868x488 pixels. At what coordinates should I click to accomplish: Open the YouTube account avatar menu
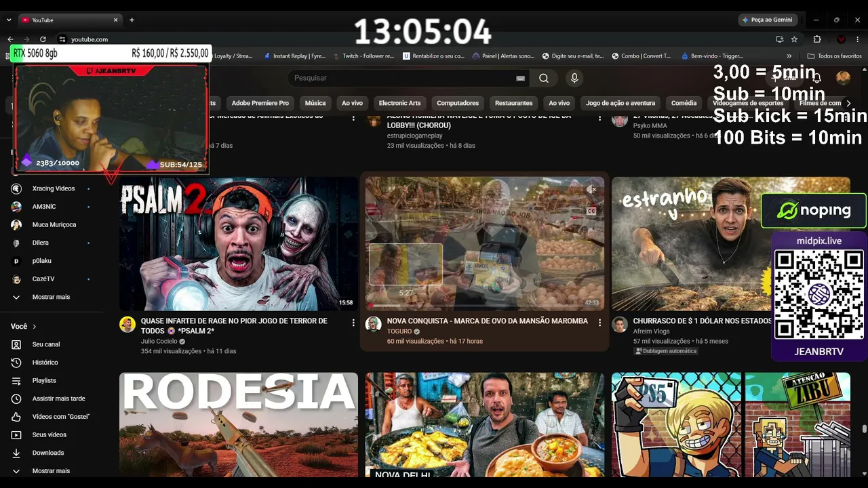pos(843,78)
